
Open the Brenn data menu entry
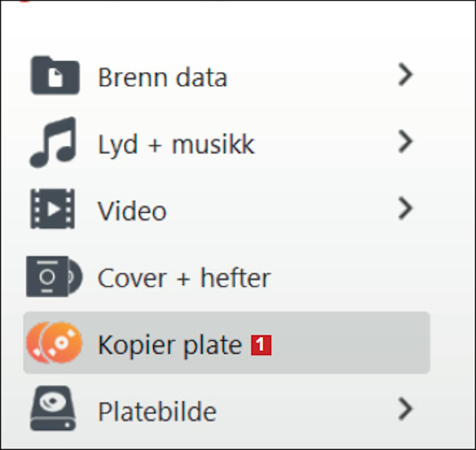[162, 77]
